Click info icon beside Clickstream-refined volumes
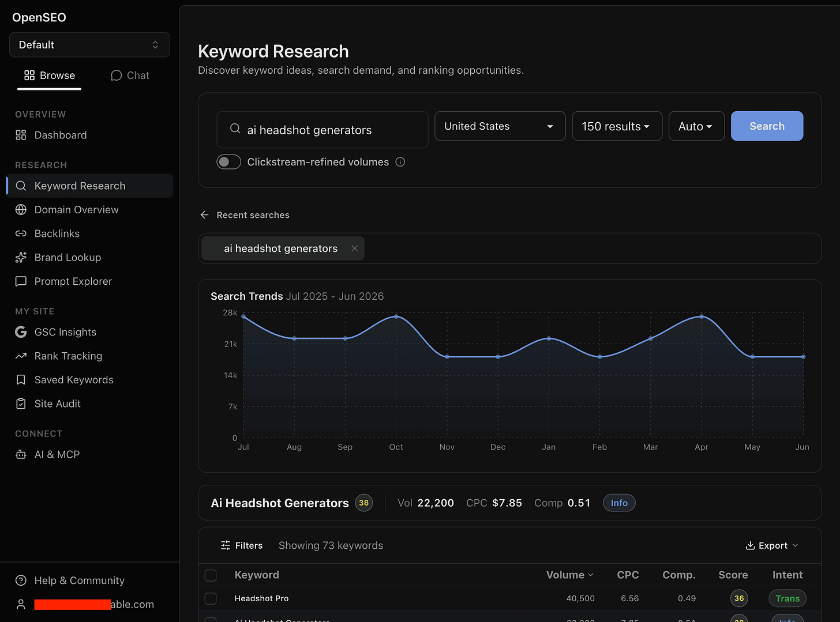840x622 pixels. point(400,162)
